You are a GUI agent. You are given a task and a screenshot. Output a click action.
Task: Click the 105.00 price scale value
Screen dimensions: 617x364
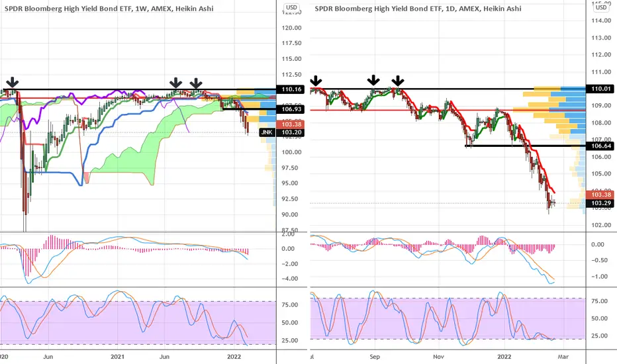(601, 174)
